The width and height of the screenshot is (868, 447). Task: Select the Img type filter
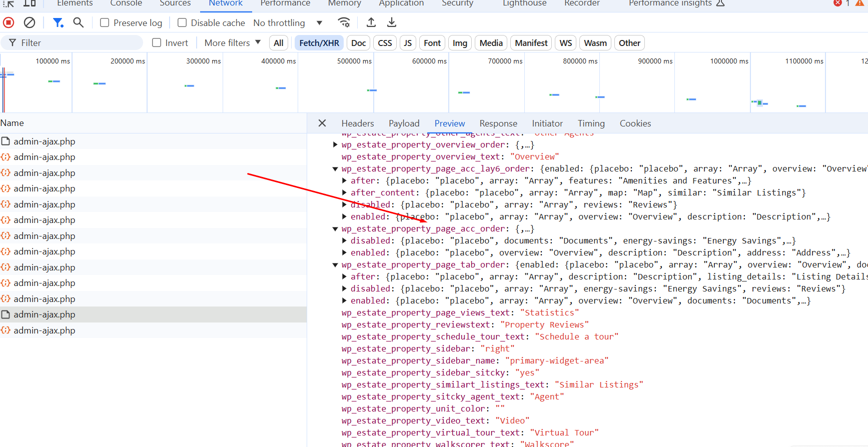(459, 43)
